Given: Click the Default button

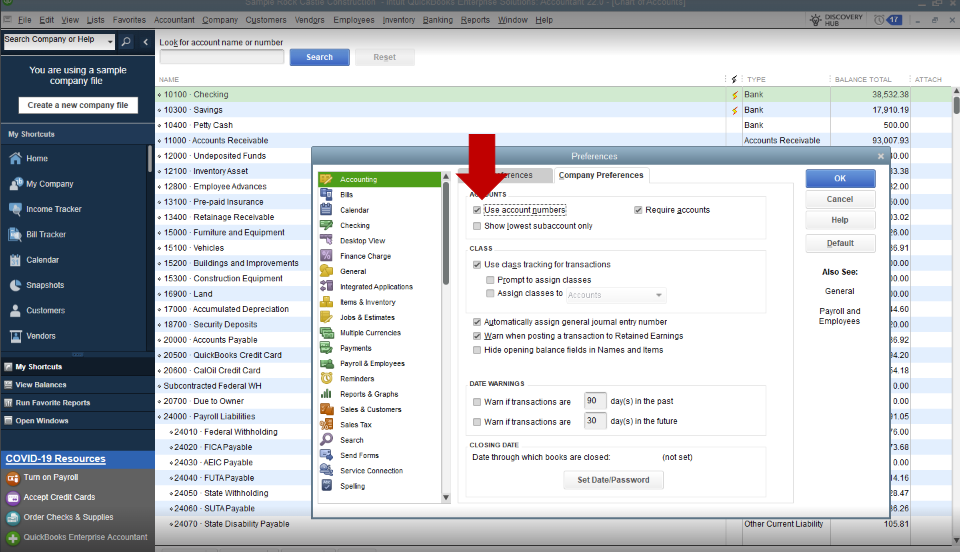Looking at the screenshot, I should [x=840, y=244].
